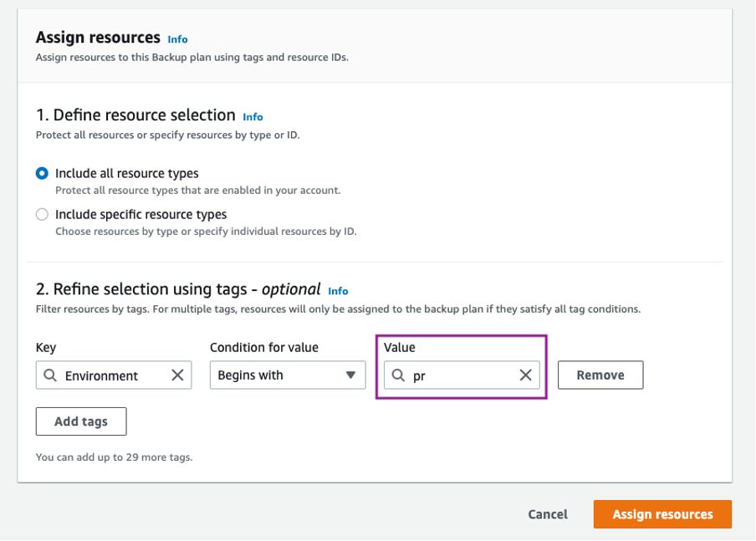Screen dimensions: 756x541
Task: Open Info for Refine selection using tags
Action: pos(338,291)
